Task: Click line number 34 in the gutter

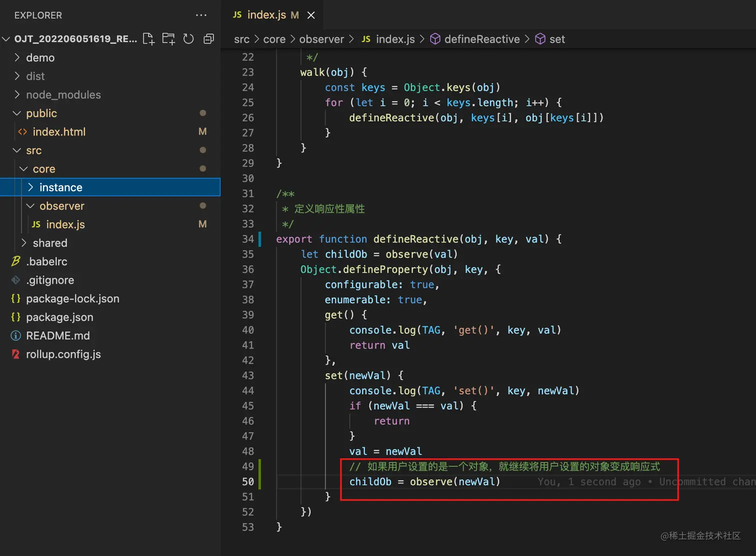Action: point(248,239)
